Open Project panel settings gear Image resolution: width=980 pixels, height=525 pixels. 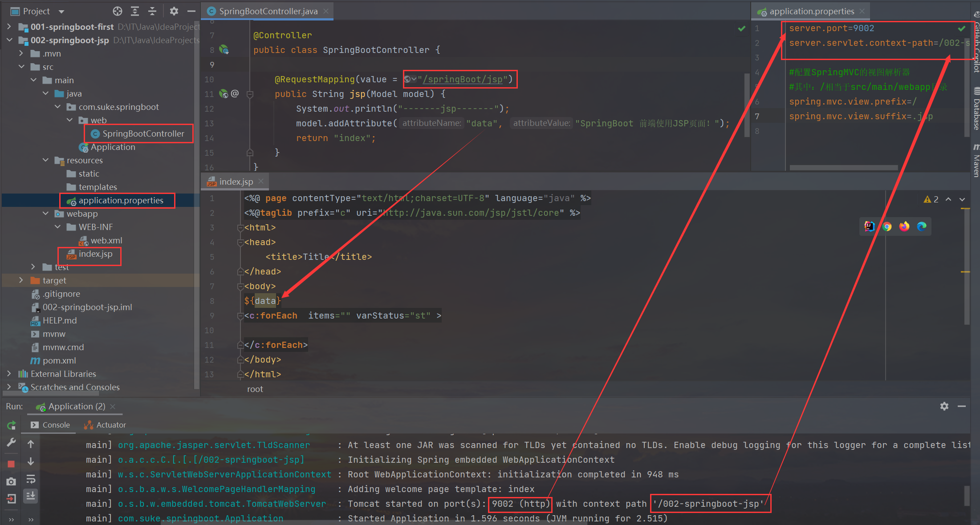174,11
